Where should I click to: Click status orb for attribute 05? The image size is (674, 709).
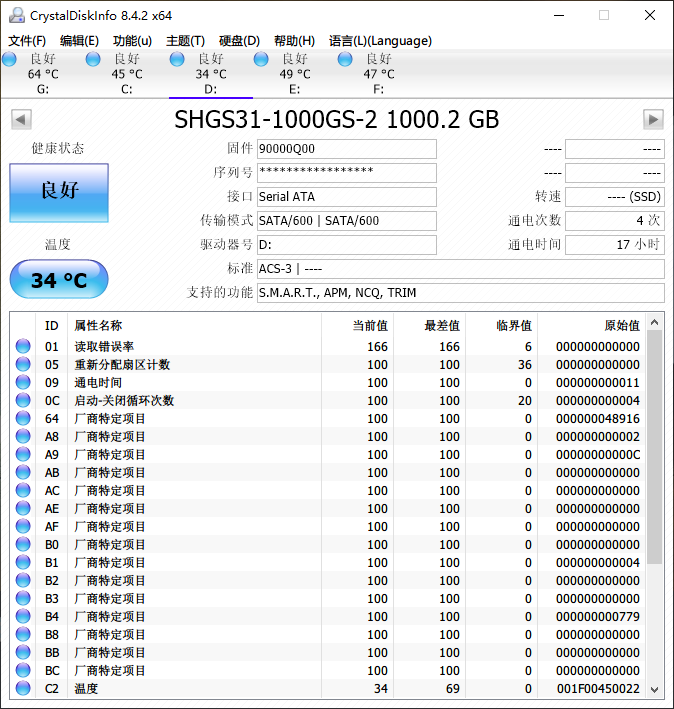(23, 364)
